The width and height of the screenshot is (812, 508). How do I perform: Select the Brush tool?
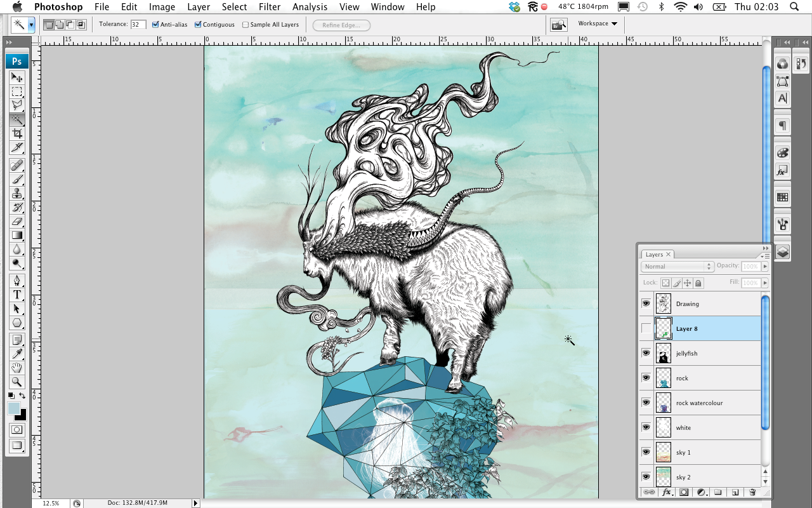coord(17,179)
